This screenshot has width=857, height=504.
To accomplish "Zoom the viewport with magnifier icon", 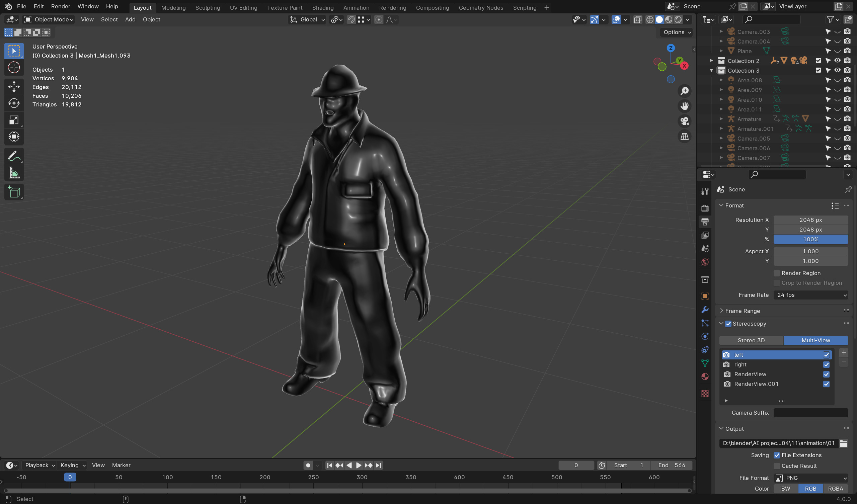I will [684, 91].
